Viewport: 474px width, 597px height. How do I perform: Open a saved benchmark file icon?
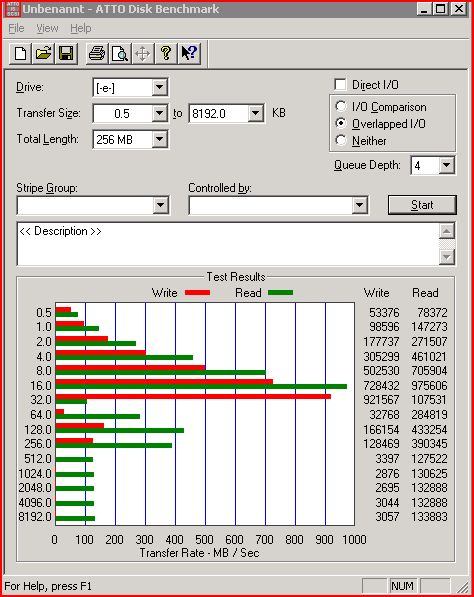click(x=43, y=53)
